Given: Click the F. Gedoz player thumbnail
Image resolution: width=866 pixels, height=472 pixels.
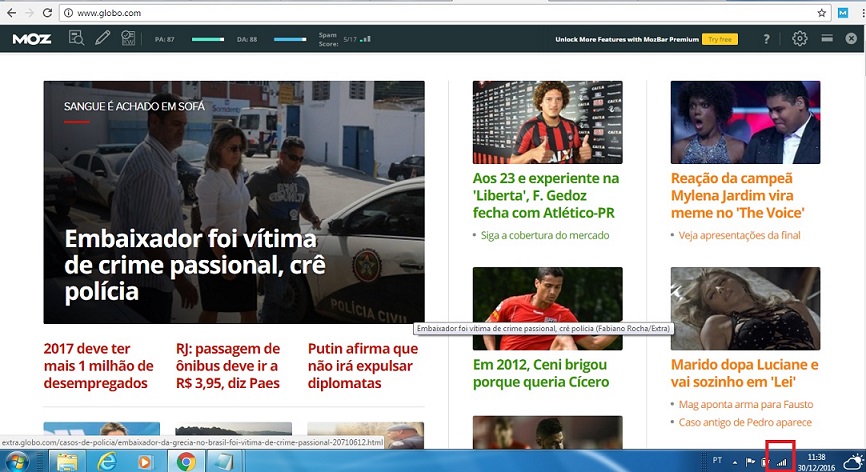Looking at the screenshot, I should 547,122.
